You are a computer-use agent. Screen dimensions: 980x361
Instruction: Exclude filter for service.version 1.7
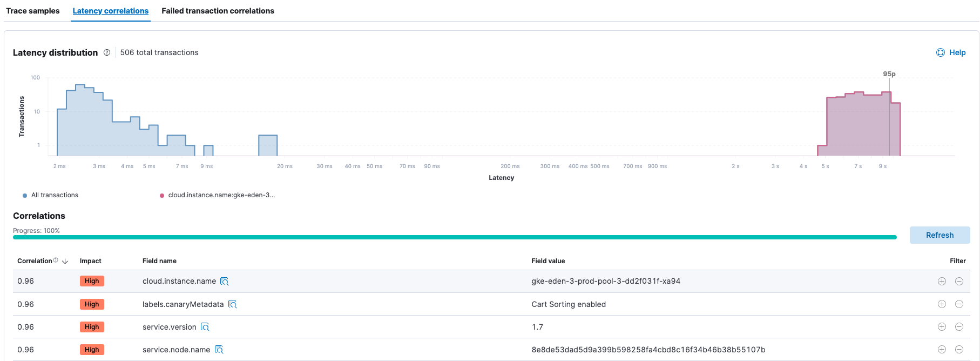[959, 327]
